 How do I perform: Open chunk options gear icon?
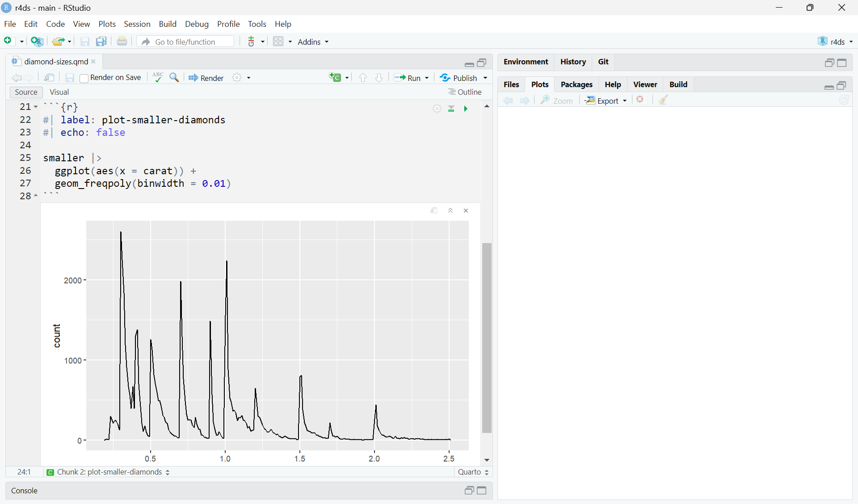coord(437,109)
